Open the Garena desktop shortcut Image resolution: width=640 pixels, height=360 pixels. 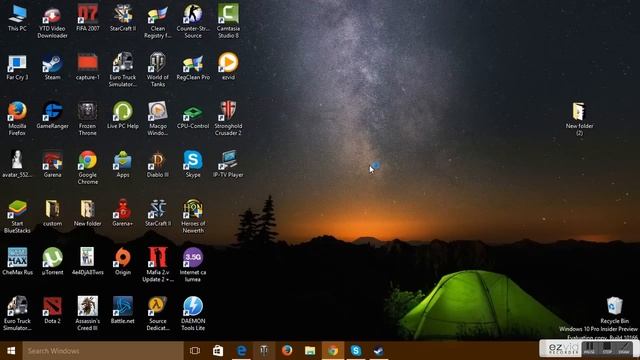[x=52, y=164]
